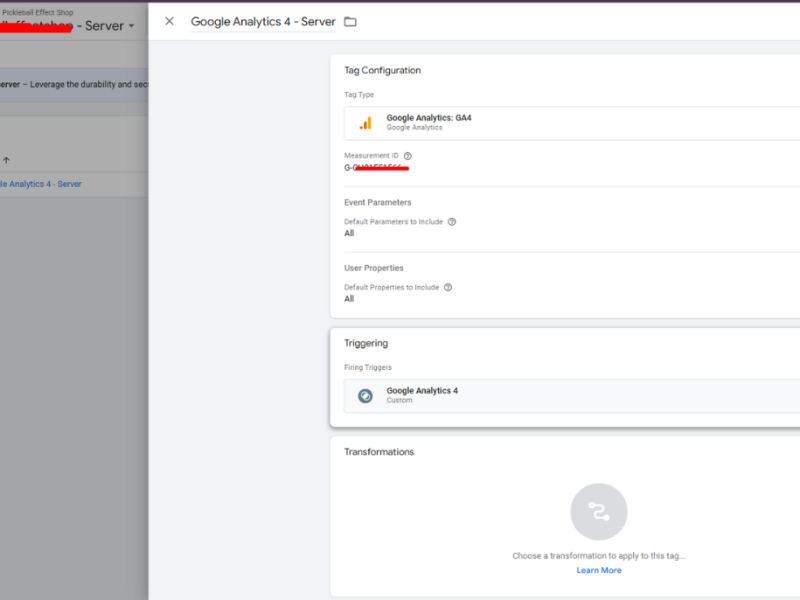Click 'Choose a transformation to apply' text
The height and width of the screenshot is (600, 800).
(598, 556)
